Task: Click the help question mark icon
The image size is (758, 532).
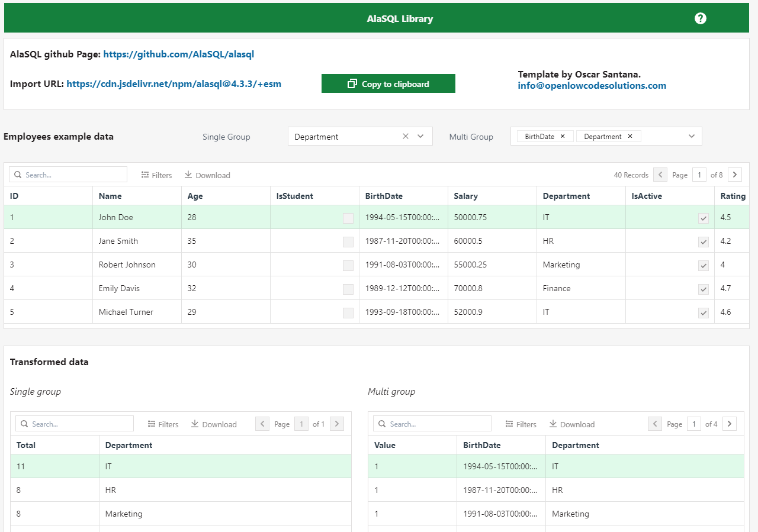Action: coord(701,18)
